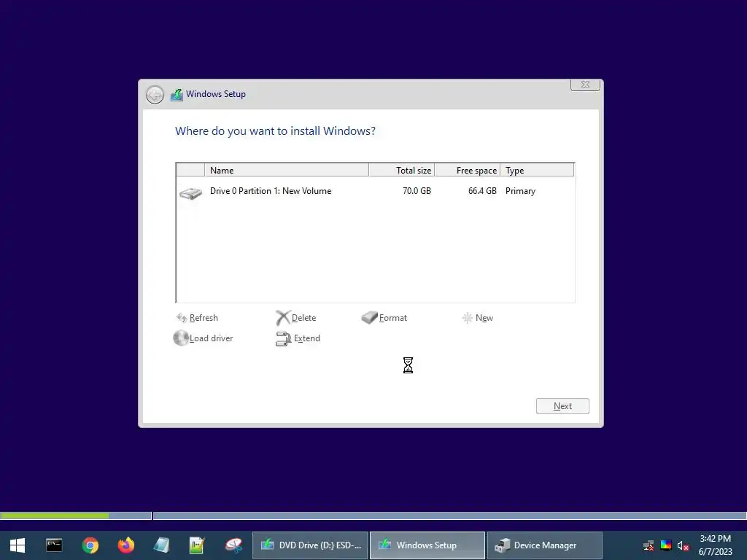This screenshot has height=560, width=747.
Task: Click the 66.4 GB free space value
Action: [x=482, y=191]
